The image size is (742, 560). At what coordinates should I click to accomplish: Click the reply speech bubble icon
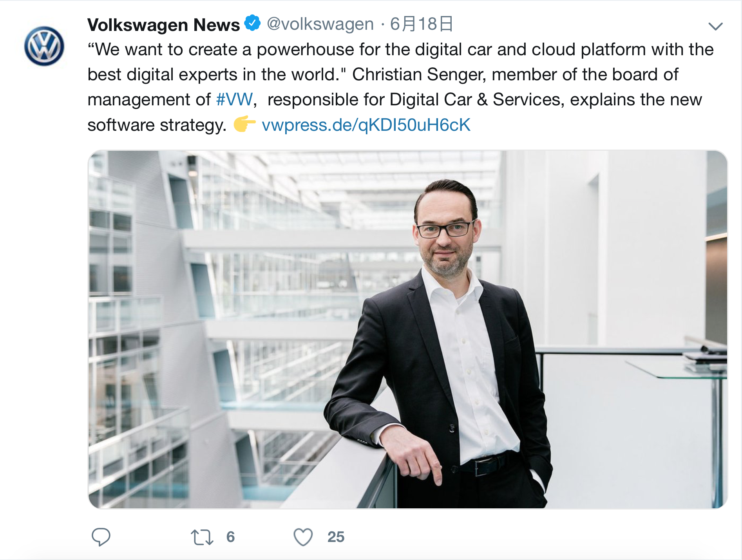point(101,537)
